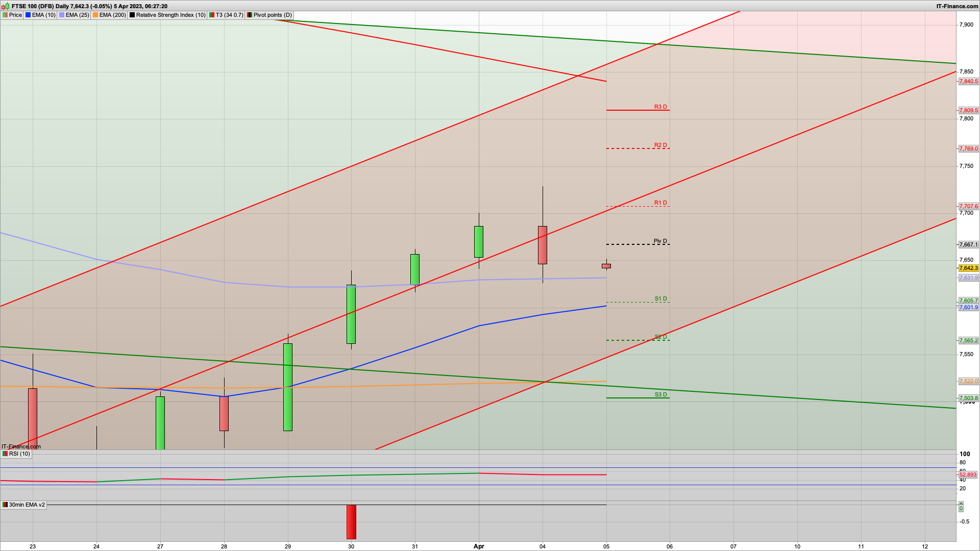This screenshot has height=551, width=980.
Task: Open the 30min EMA v2 panel label
Action: (27, 505)
